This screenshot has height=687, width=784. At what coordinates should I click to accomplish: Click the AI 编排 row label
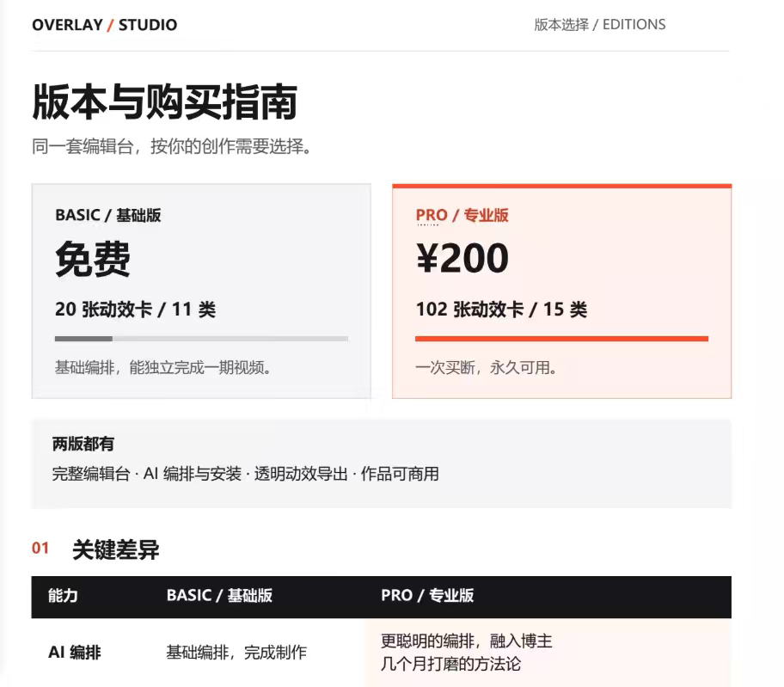75,652
